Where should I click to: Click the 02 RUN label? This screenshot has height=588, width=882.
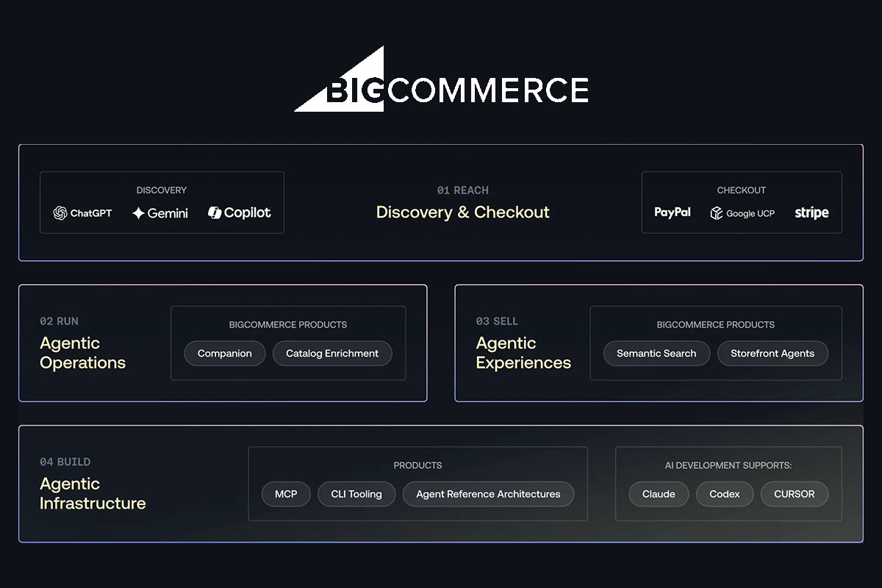(59, 321)
